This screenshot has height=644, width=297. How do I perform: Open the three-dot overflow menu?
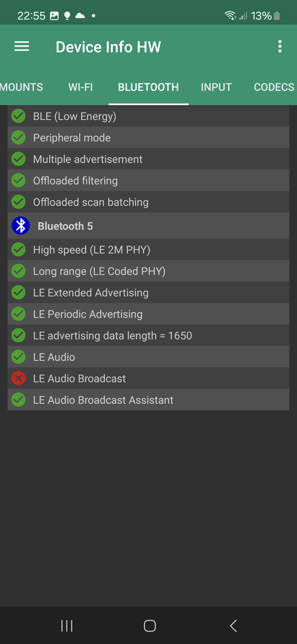click(x=280, y=46)
